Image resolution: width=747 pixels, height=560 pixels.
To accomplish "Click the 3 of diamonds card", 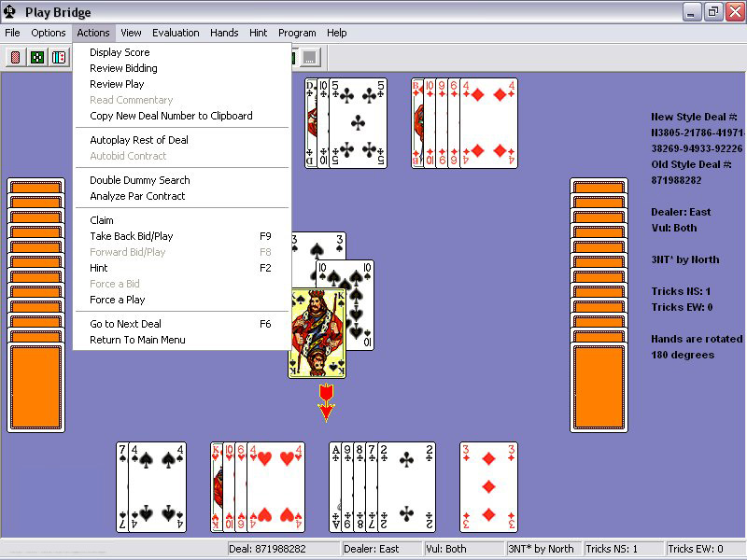I will click(488, 487).
